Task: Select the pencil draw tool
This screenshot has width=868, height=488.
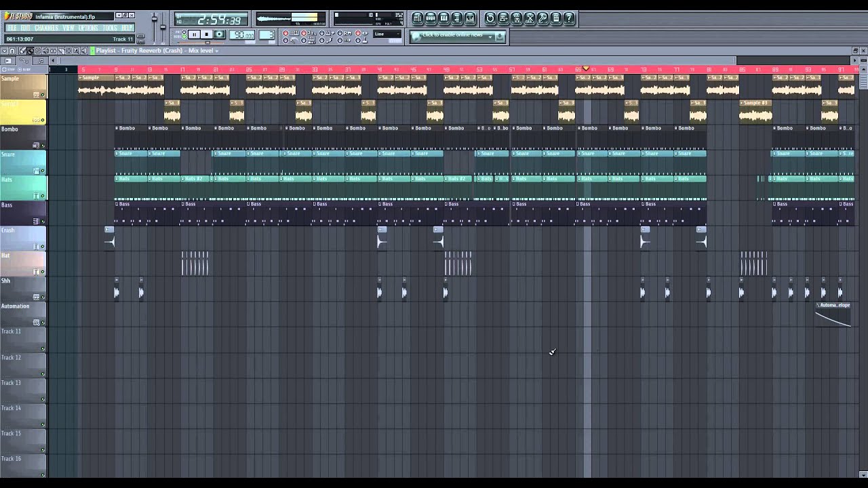Action: coord(22,51)
